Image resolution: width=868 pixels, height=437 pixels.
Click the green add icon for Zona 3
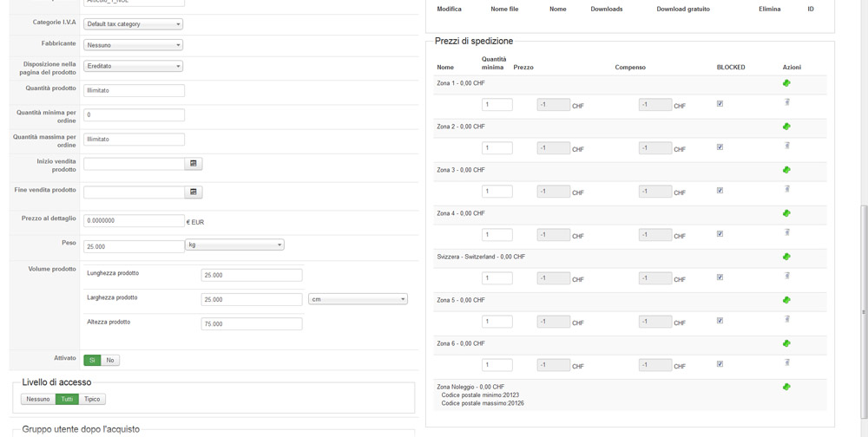click(x=786, y=170)
